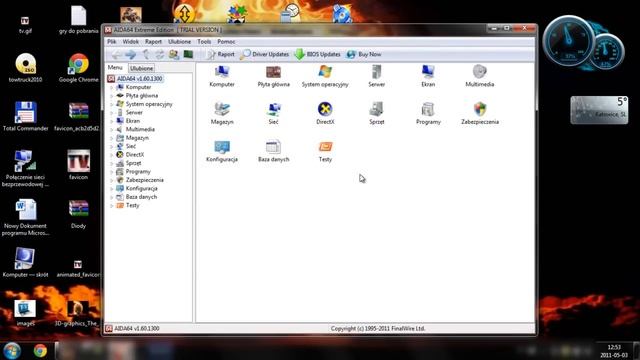Expand the System operacyjny tree node
This screenshot has height=360, width=640.
[x=112, y=104]
